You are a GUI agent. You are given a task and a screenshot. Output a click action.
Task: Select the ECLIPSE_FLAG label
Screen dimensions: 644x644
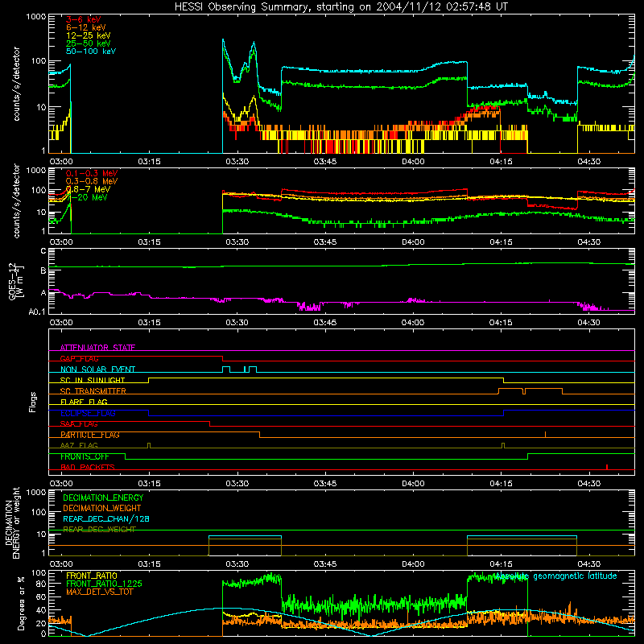coord(88,413)
